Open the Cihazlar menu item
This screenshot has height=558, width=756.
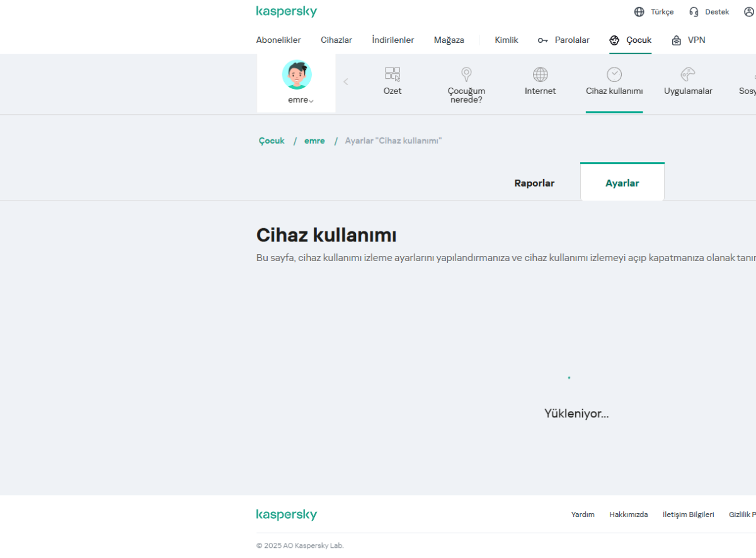point(336,40)
